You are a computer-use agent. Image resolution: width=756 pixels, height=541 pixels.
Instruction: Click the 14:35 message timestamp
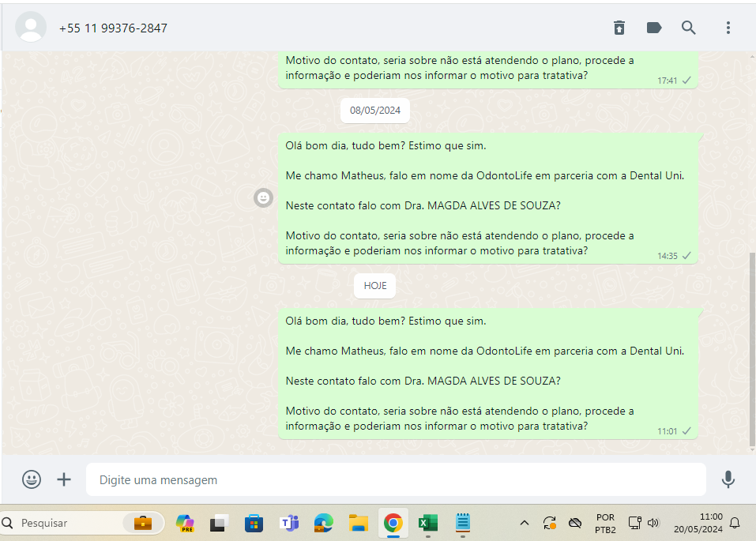pos(668,256)
